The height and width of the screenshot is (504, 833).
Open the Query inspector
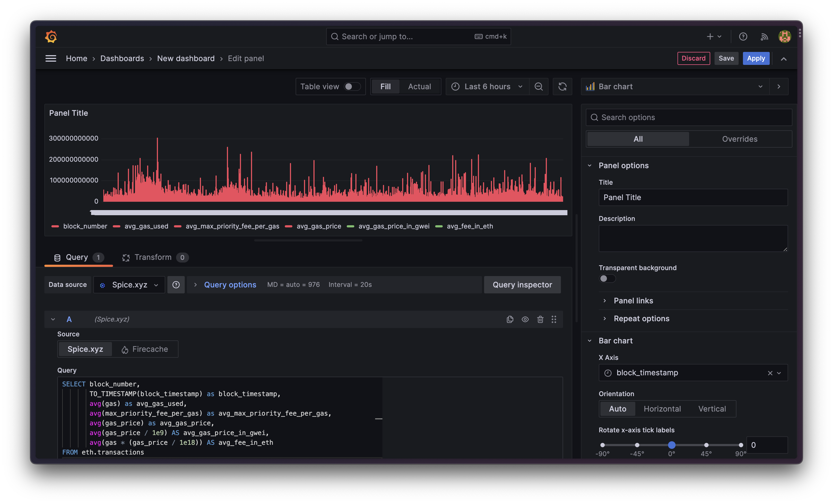tap(522, 285)
